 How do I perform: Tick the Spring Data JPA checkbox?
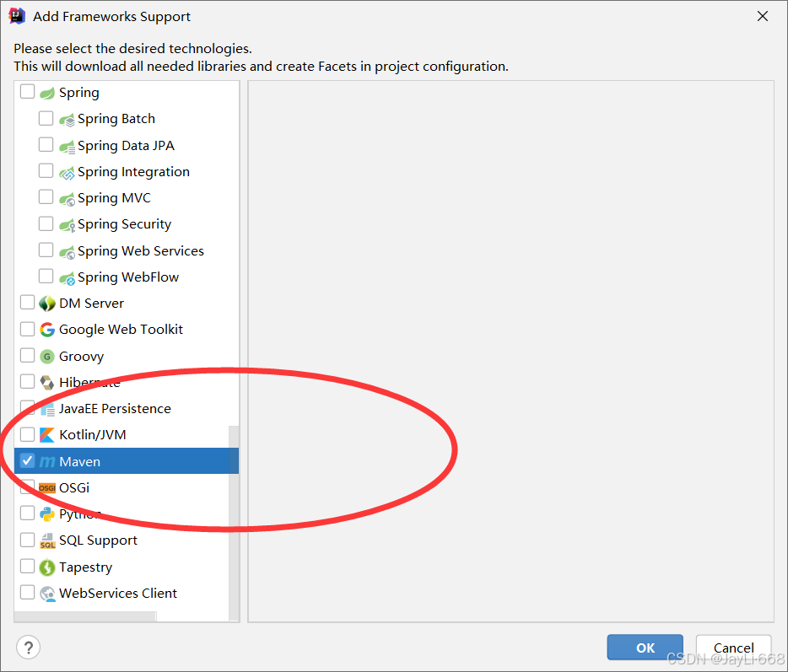coord(46,144)
